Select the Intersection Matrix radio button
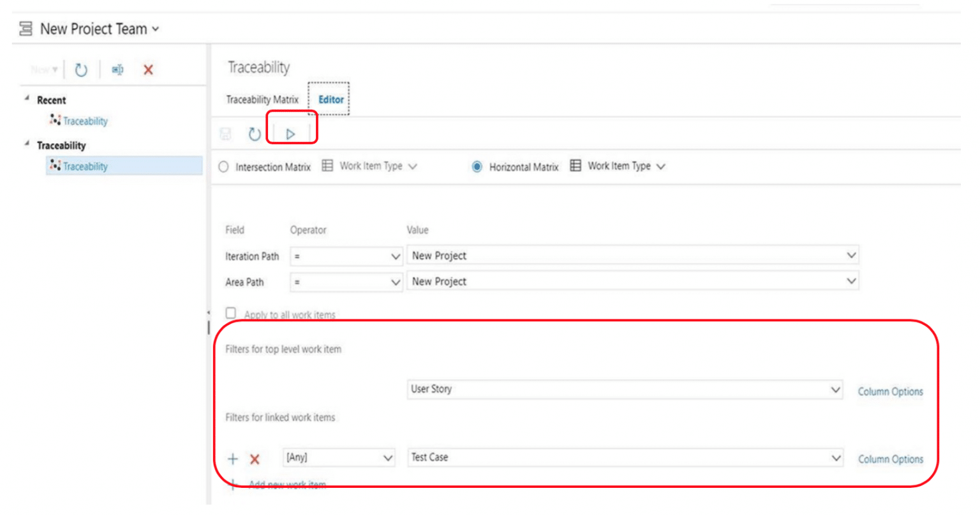Image resolution: width=980 pixels, height=516 pixels. (224, 167)
